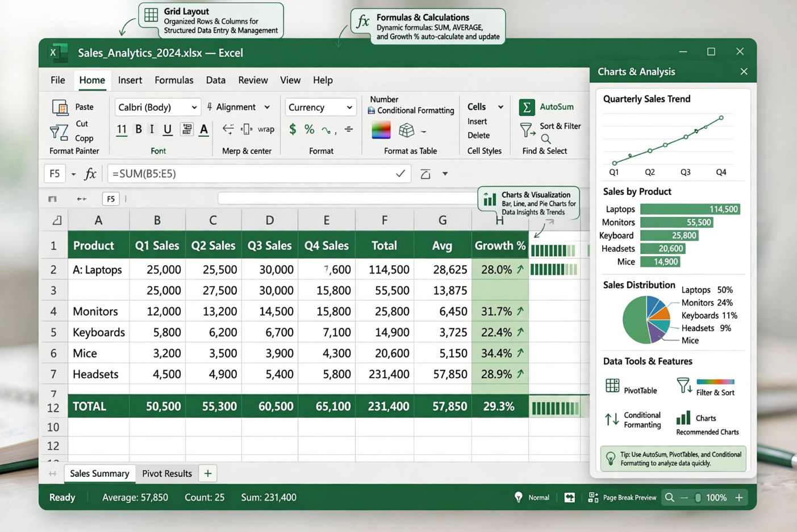The image size is (797, 532).
Task: Switch to the Formulas tab
Action: click(x=174, y=80)
